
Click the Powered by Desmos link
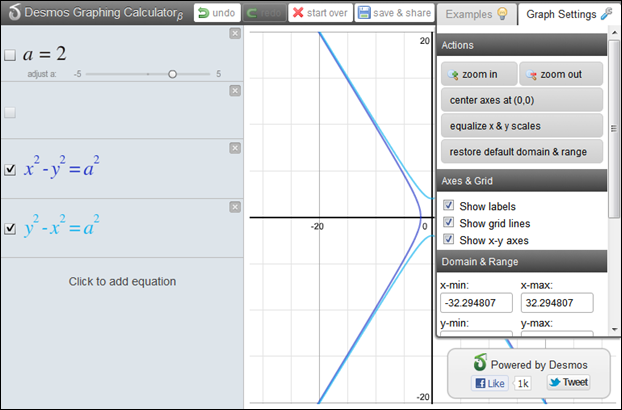coord(530,363)
